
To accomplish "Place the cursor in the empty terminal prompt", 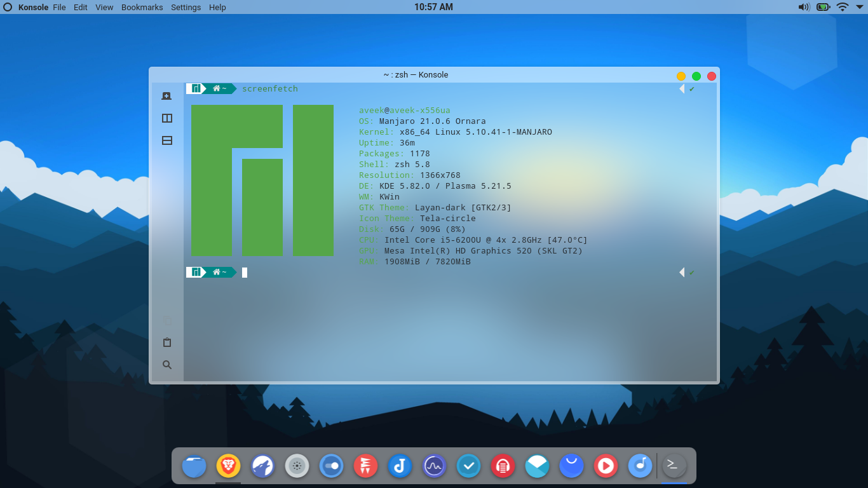I will [x=244, y=272].
